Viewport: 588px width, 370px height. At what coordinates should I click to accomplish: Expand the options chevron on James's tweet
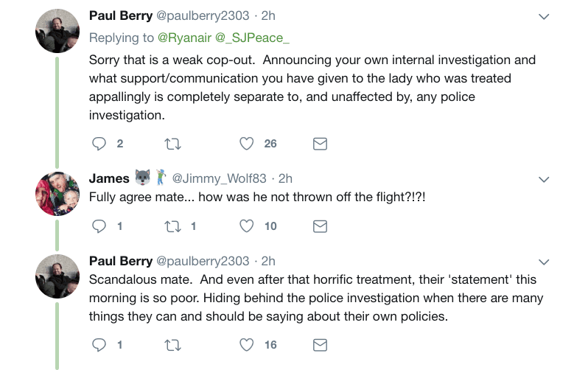[544, 179]
